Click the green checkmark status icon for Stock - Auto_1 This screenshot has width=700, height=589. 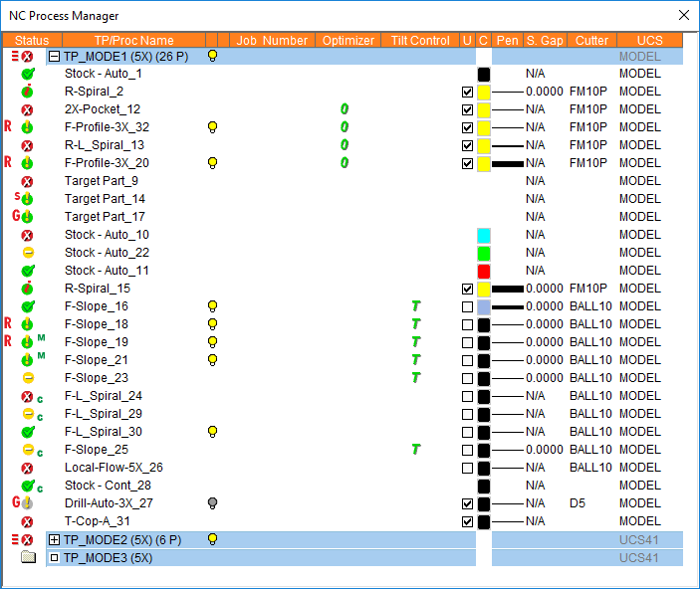pos(28,74)
